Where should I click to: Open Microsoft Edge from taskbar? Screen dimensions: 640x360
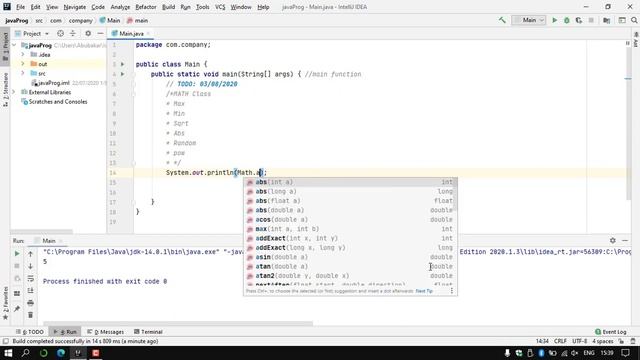coord(61,353)
